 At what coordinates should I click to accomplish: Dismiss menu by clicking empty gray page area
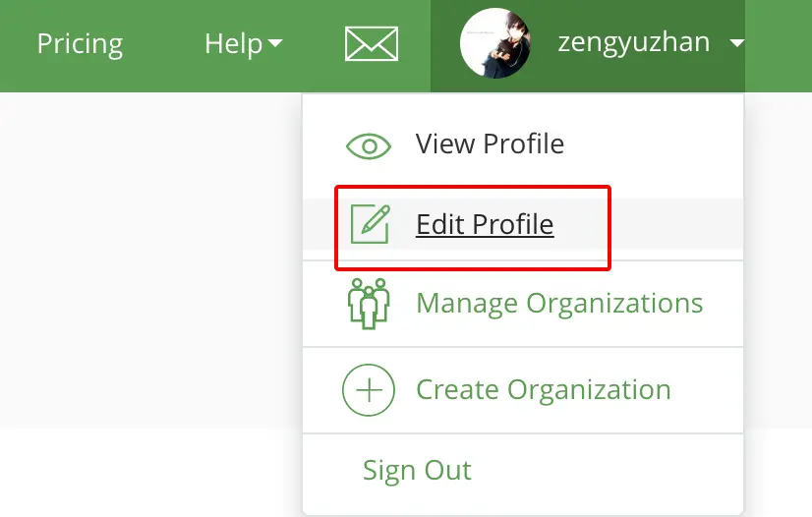tap(150, 258)
